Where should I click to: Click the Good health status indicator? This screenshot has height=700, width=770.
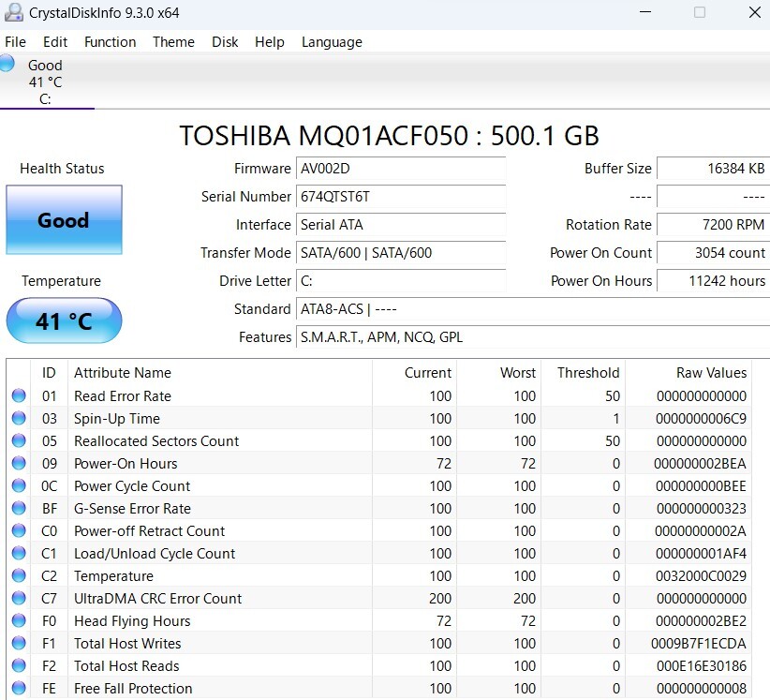coord(63,219)
